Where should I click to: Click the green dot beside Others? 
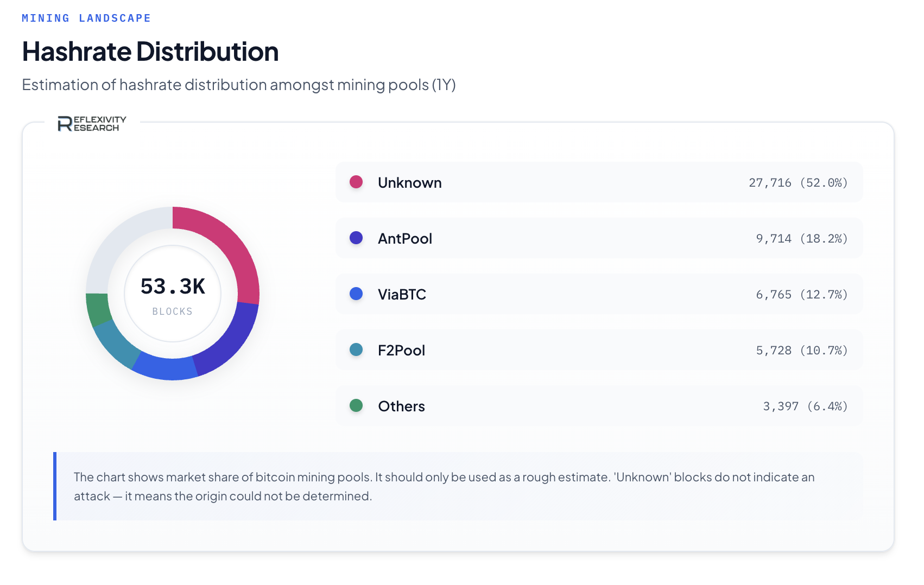click(356, 405)
